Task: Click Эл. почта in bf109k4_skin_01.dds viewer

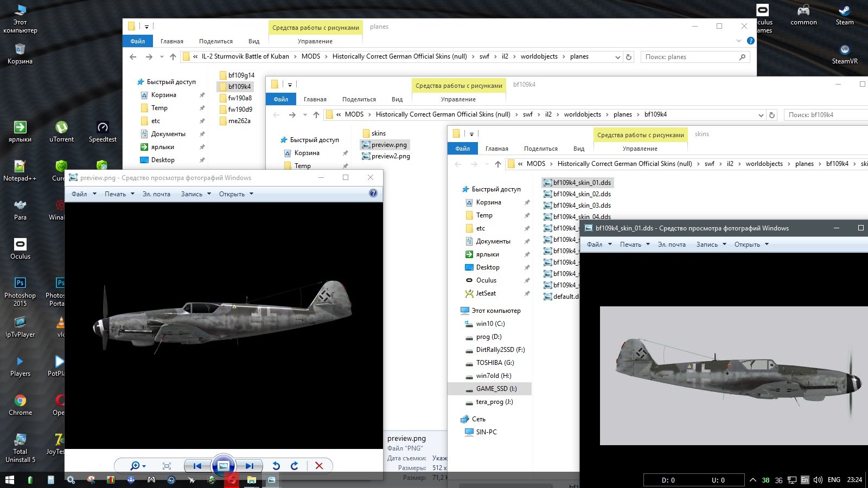Action: [672, 244]
